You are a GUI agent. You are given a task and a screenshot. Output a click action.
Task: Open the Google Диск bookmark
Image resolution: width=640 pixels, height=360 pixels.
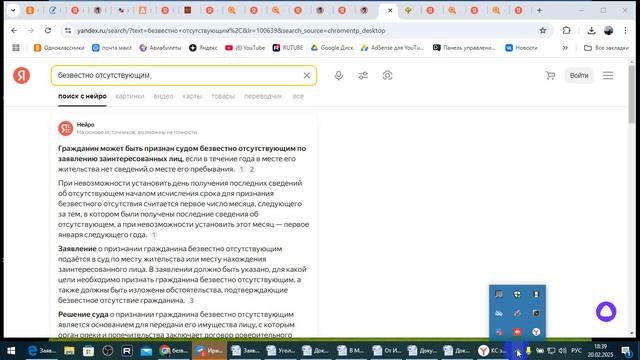click(332, 48)
